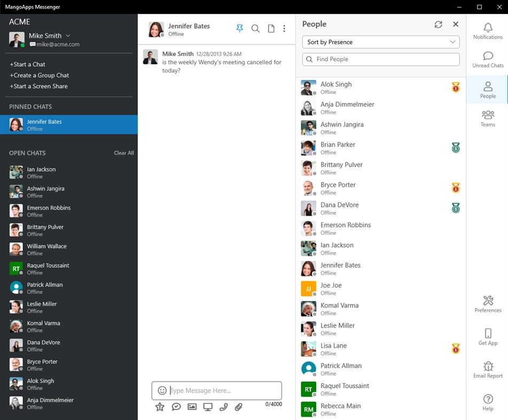The image size is (508, 420).
Task: Refresh the People list
Action: (x=439, y=24)
